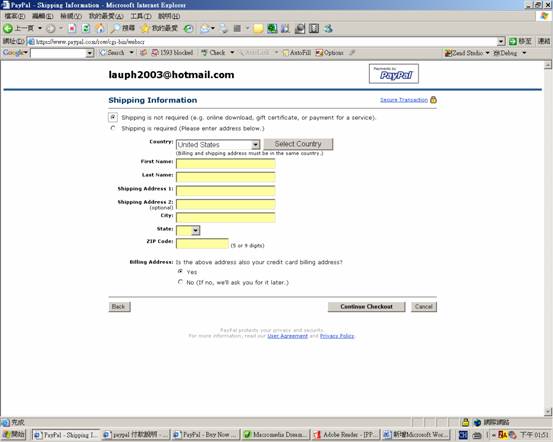
Task: Click Google toolbar Options icon
Action: tap(319, 53)
